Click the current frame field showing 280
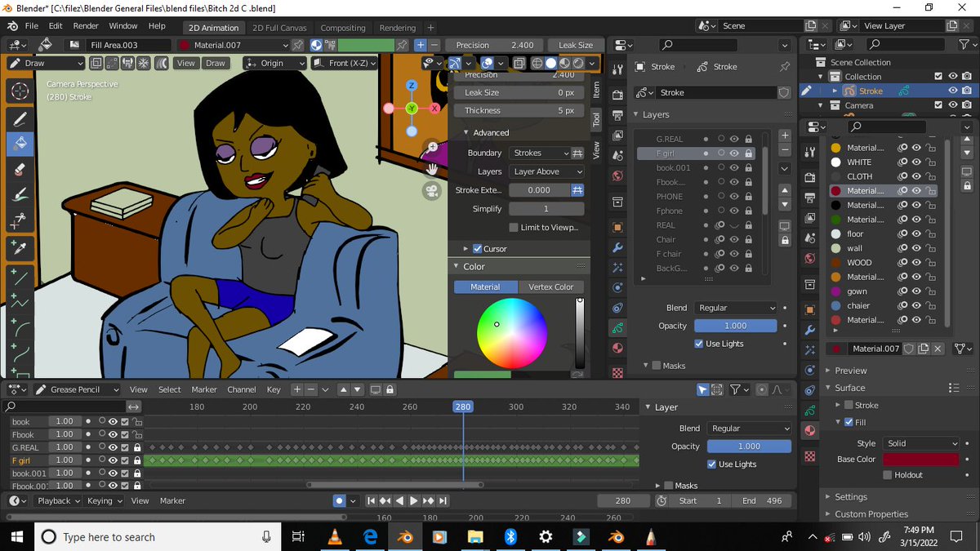 pyautogui.click(x=623, y=500)
